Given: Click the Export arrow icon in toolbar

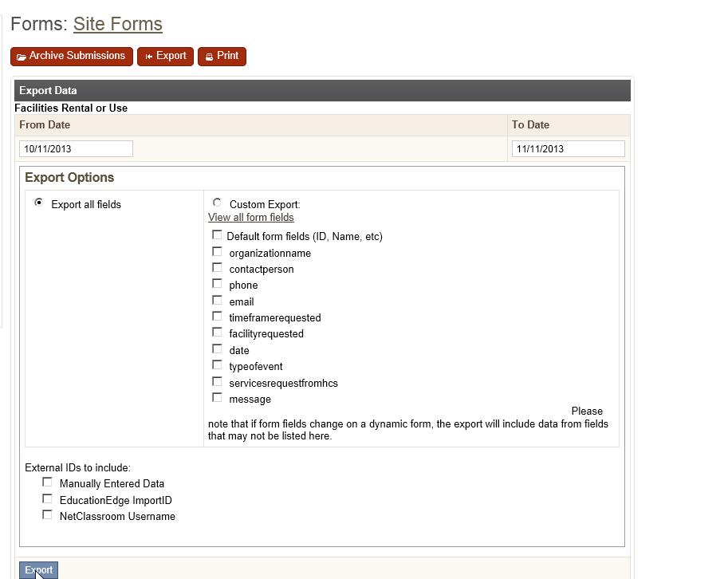Looking at the screenshot, I should point(148,57).
